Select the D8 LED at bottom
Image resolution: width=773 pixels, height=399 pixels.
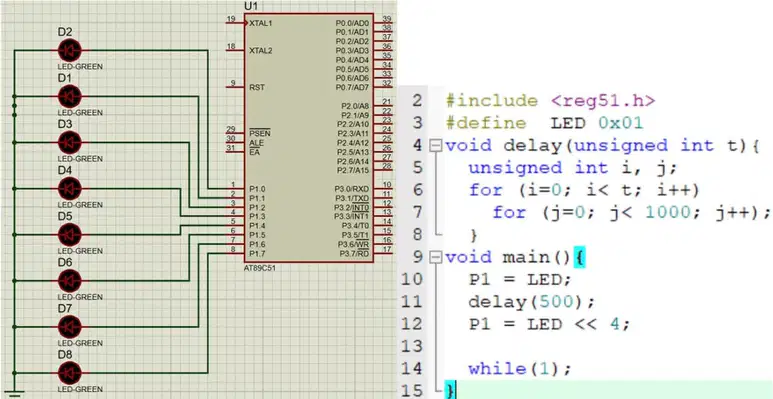(70, 373)
